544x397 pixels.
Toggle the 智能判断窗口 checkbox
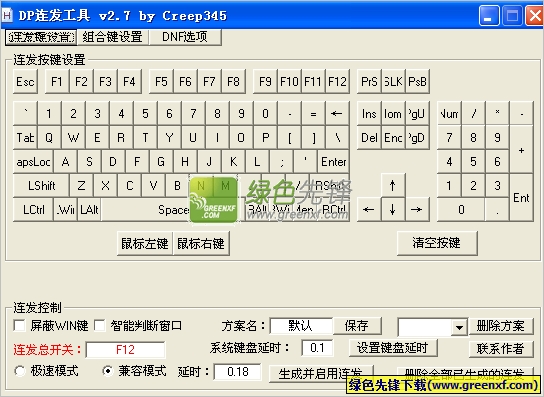click(x=100, y=326)
